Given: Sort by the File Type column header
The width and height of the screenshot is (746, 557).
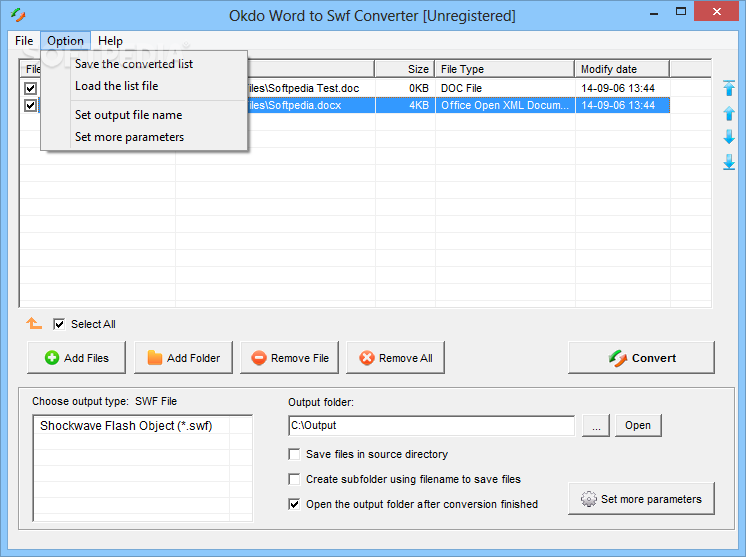Looking at the screenshot, I should (x=505, y=69).
